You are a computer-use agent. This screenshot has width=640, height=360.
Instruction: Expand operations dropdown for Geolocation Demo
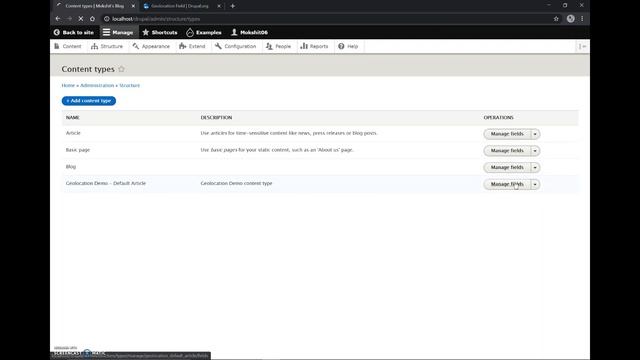tap(535, 184)
